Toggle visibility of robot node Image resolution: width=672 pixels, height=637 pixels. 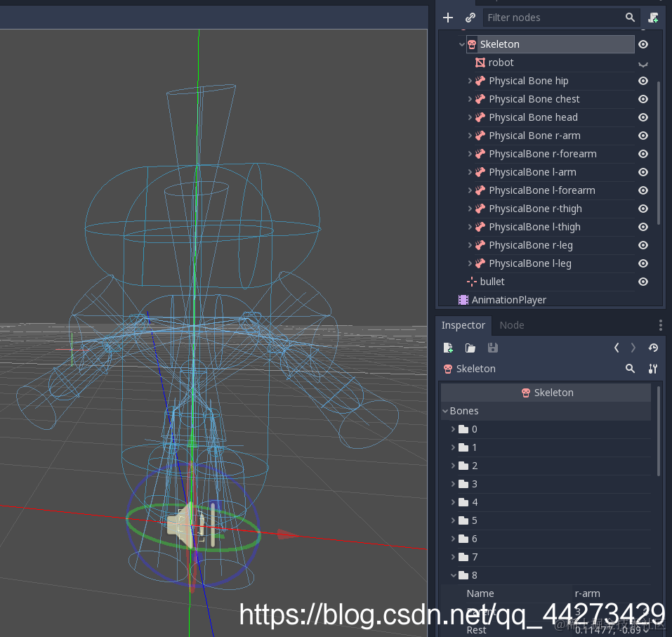click(643, 65)
